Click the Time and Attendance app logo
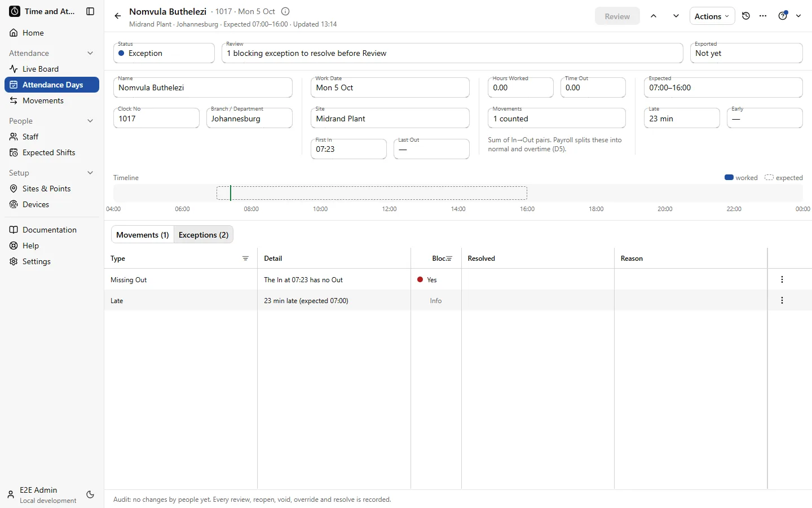 pyautogui.click(x=15, y=11)
